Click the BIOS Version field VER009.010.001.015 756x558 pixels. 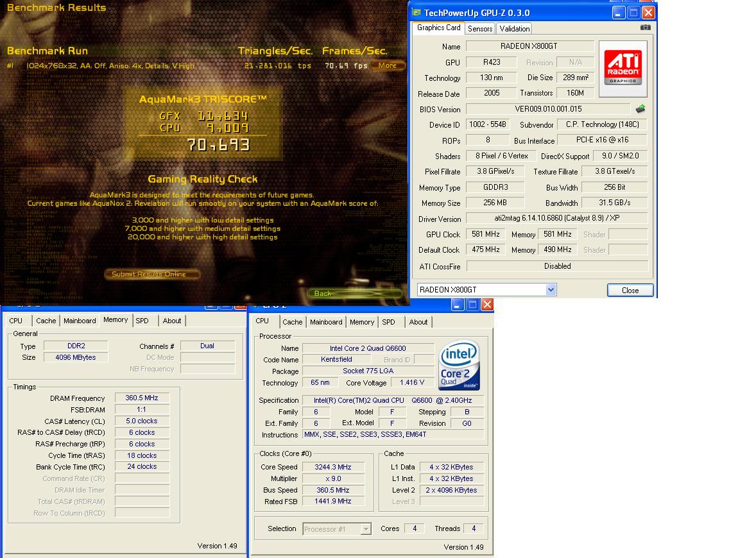(548, 109)
